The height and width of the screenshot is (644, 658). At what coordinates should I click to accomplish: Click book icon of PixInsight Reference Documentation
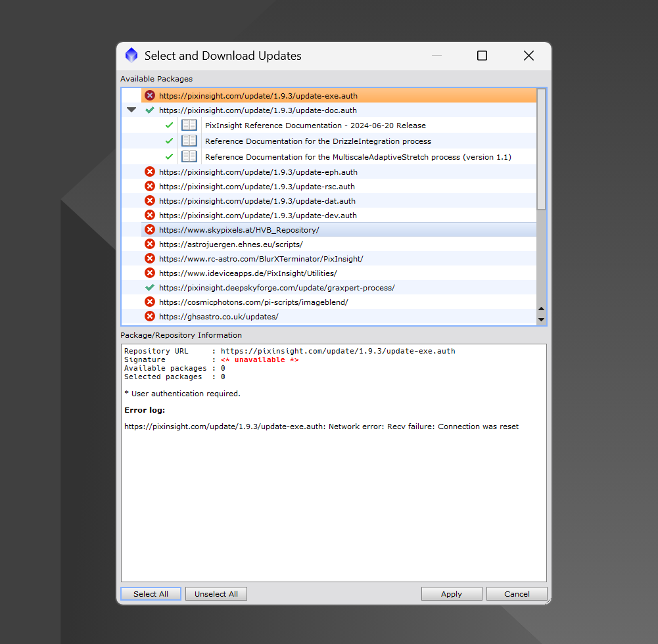point(189,125)
